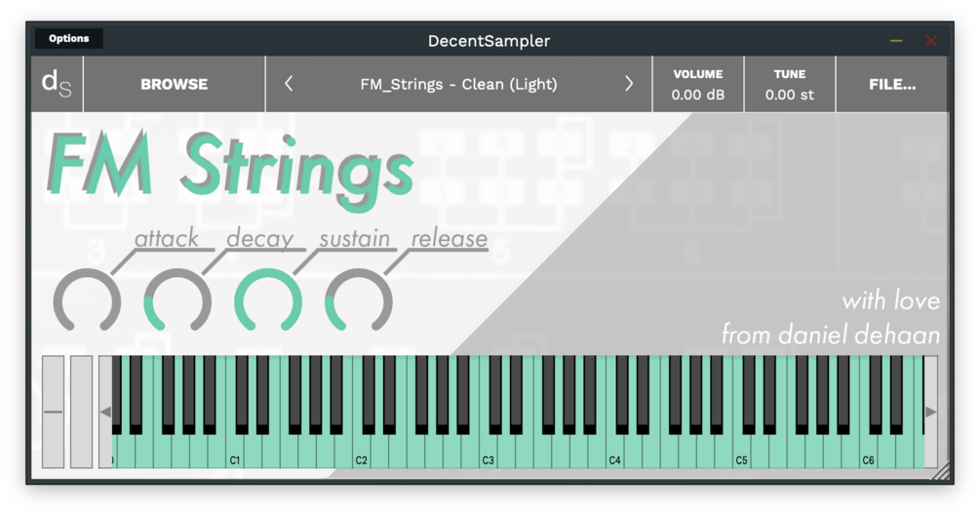Close the DecentSampler window

tap(930, 41)
